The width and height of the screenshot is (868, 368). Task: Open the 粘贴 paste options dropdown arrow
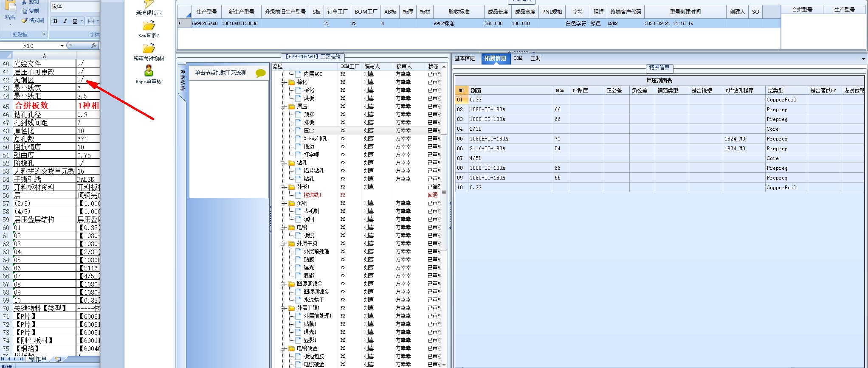(x=10, y=24)
